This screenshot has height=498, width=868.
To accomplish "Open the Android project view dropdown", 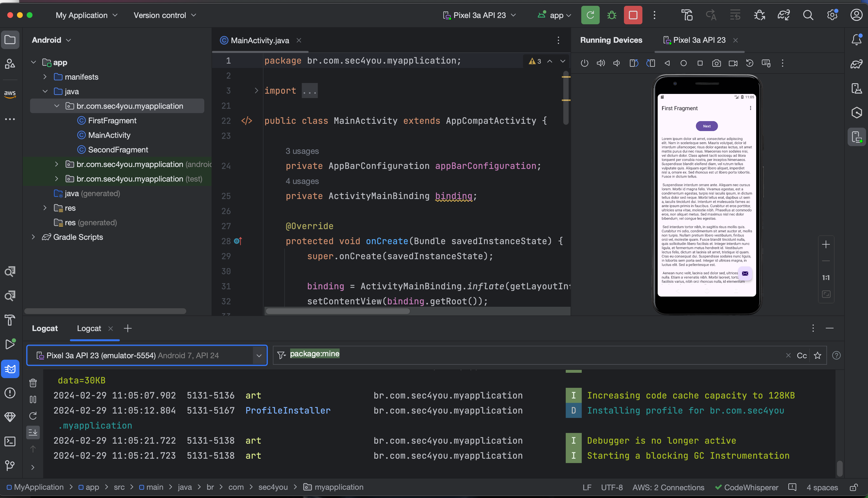I will pyautogui.click(x=51, y=40).
